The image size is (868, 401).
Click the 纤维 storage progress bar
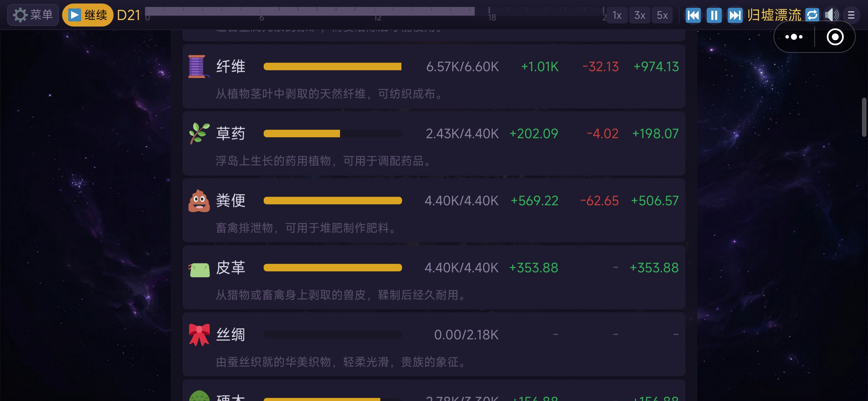pyautogui.click(x=333, y=66)
